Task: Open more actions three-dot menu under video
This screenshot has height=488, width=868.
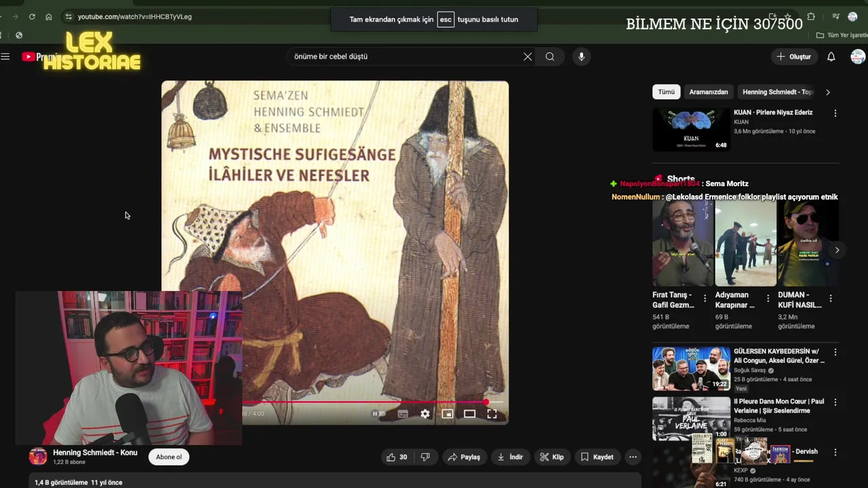Action: 633,457
